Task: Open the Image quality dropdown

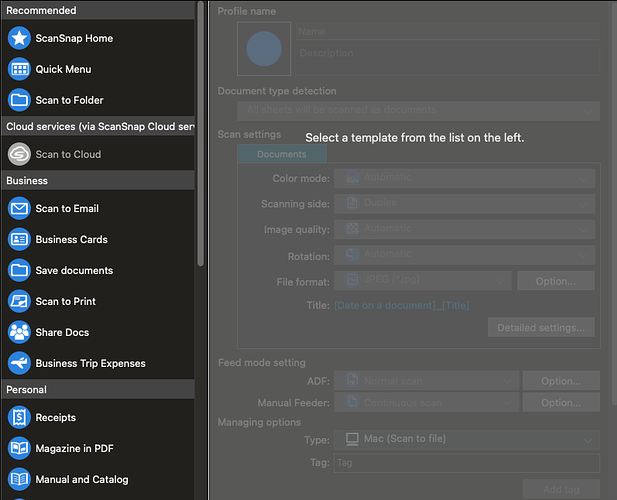Action: [x=464, y=229]
